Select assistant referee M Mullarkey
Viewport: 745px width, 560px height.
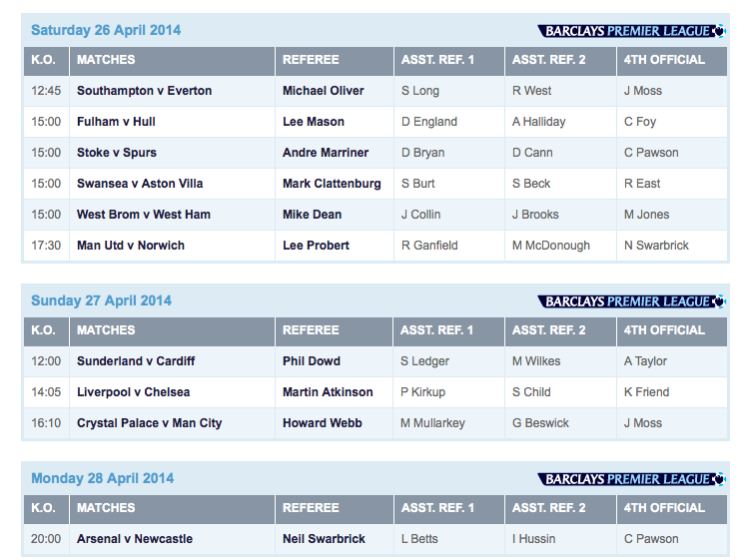(x=432, y=423)
